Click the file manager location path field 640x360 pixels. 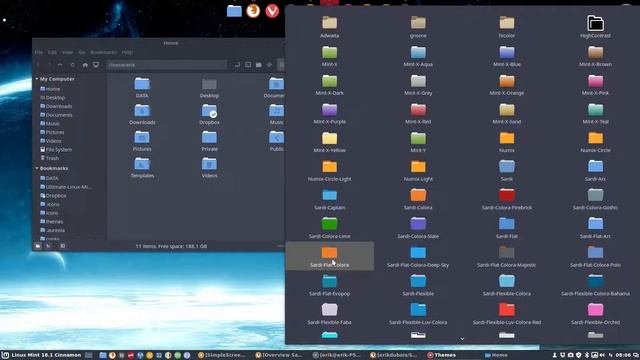167,65
